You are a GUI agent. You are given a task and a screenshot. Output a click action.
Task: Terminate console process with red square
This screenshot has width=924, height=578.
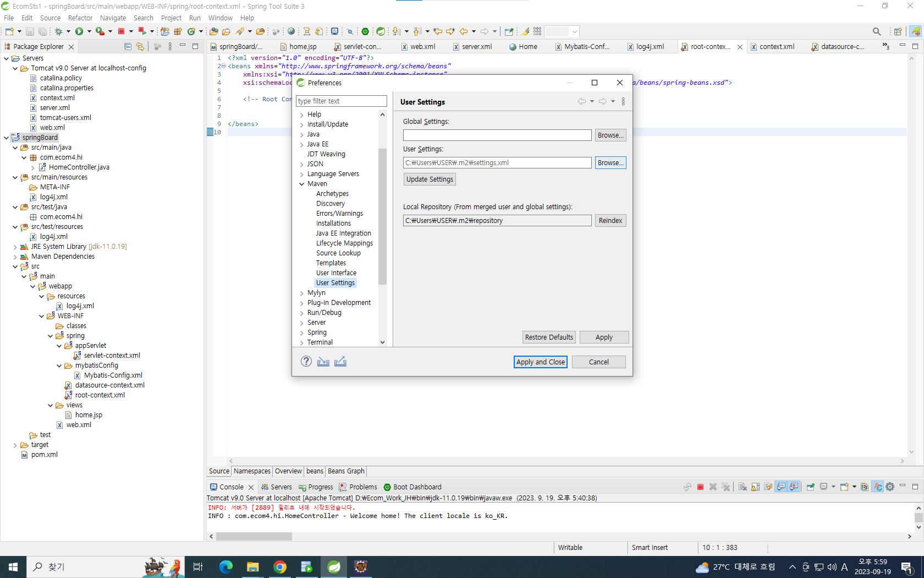pyautogui.click(x=700, y=487)
